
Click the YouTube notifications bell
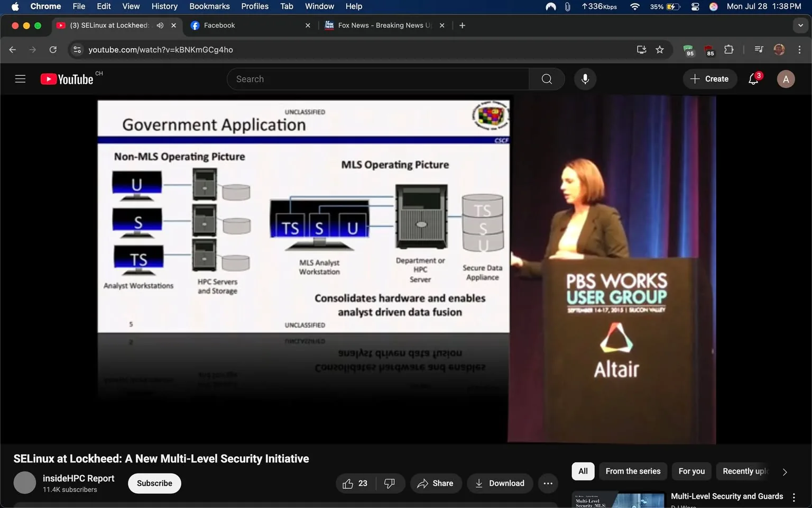click(x=753, y=79)
